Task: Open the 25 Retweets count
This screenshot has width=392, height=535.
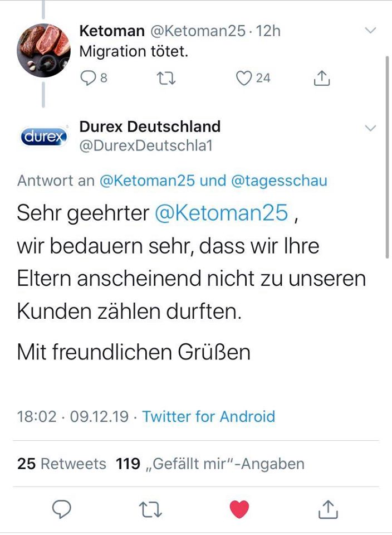Action: (x=62, y=463)
